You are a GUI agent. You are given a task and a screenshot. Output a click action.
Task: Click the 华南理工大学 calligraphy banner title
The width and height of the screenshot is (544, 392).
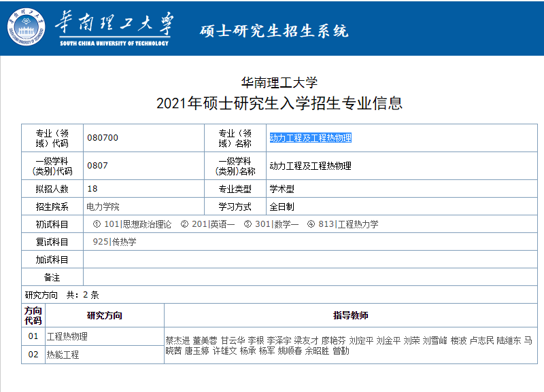(114, 23)
